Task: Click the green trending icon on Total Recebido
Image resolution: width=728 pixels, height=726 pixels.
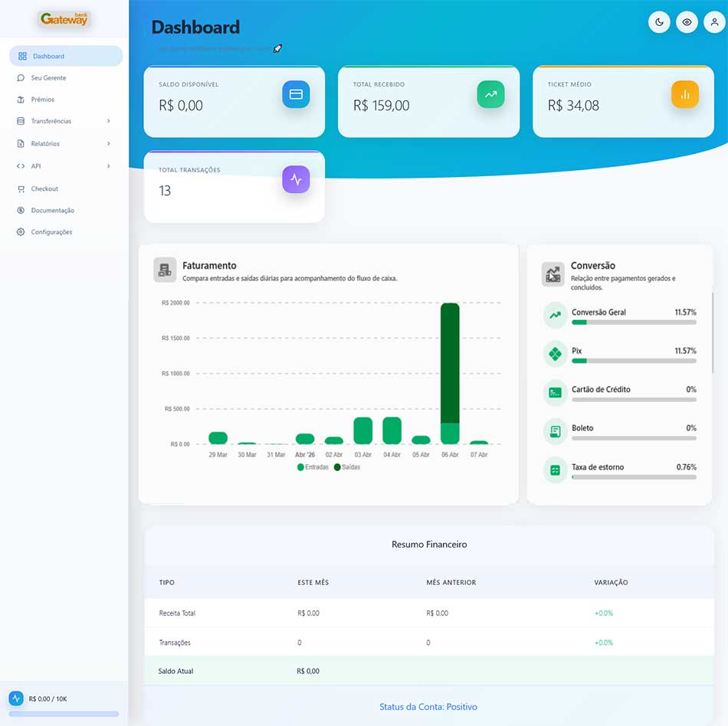Action: coord(490,94)
